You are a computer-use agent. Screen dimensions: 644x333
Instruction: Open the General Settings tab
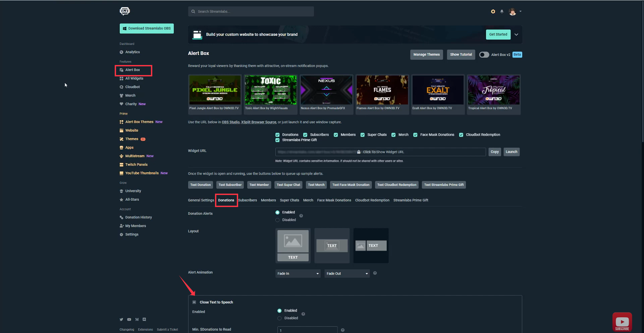201,200
